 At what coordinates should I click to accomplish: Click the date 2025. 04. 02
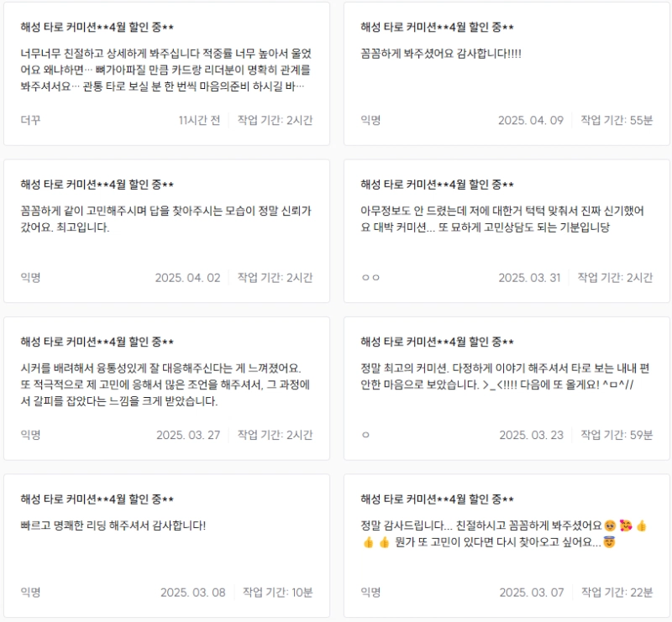coord(187,278)
